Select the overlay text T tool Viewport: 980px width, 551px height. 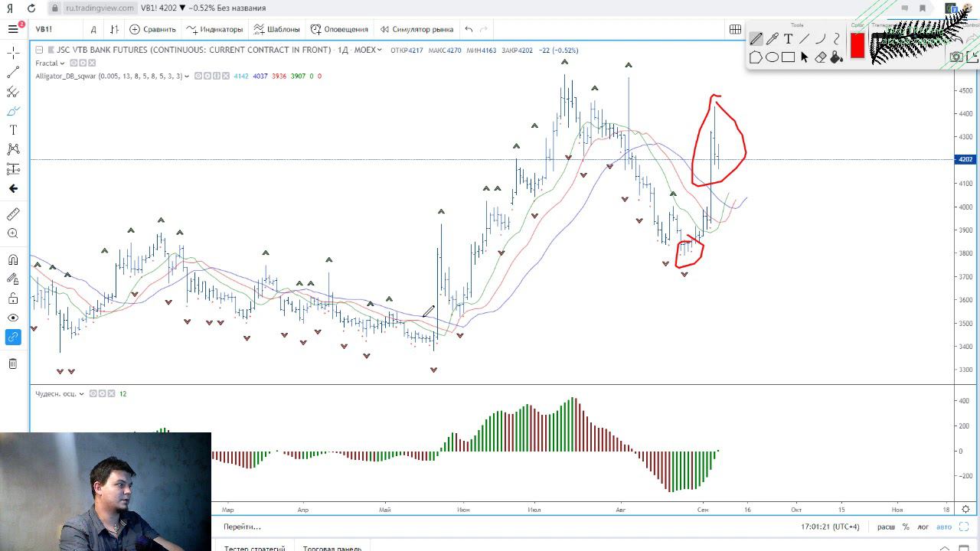788,39
